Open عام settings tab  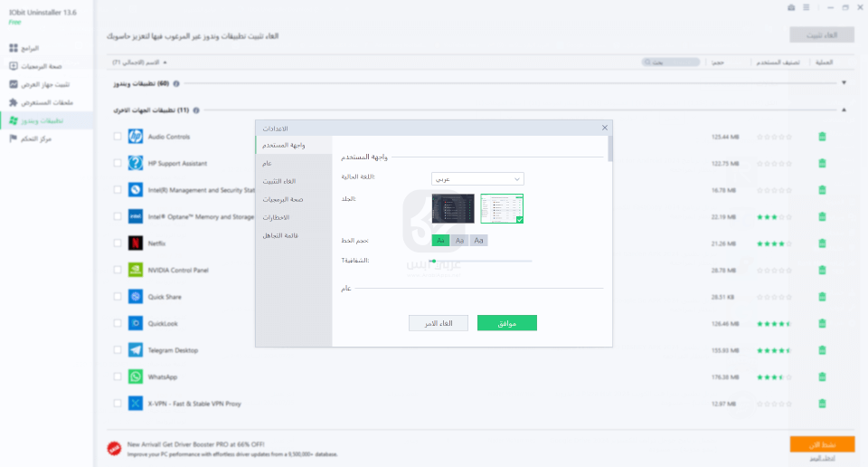point(294,164)
